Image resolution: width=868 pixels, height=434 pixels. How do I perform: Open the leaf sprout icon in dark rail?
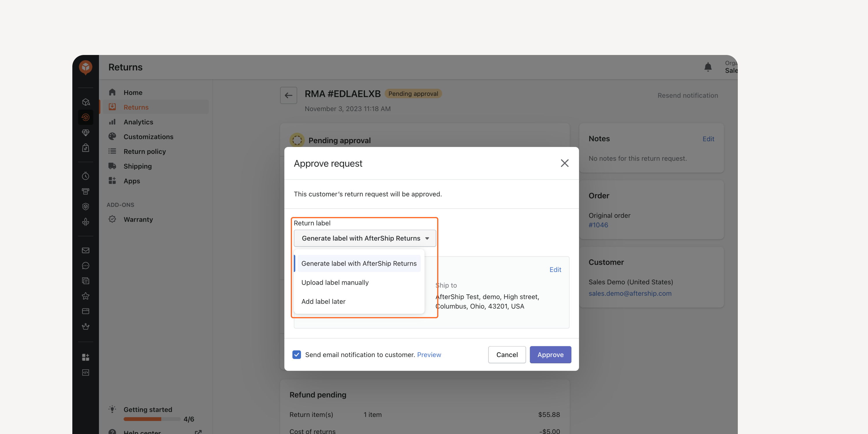point(86,222)
